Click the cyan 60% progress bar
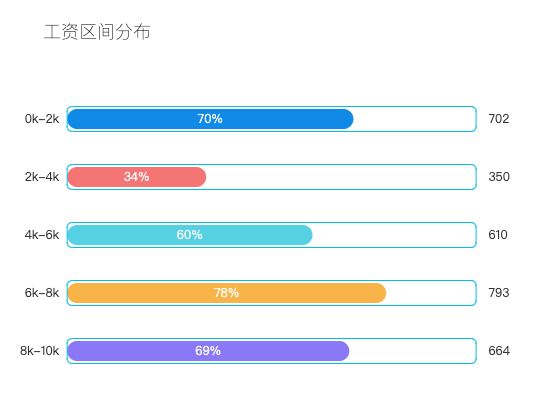The width and height of the screenshot is (550, 420). pyautogui.click(x=189, y=235)
